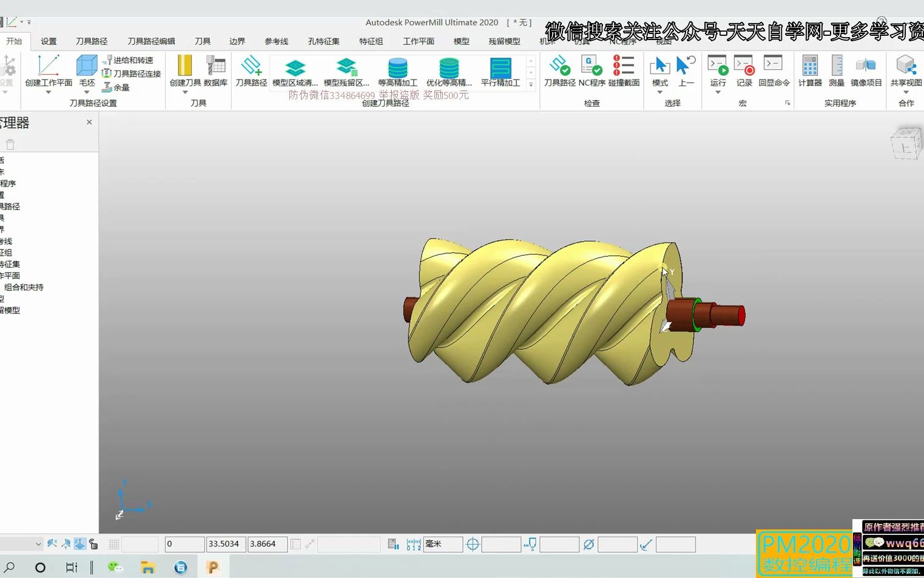Open 进给和转速 feeds and speeds

127,60
